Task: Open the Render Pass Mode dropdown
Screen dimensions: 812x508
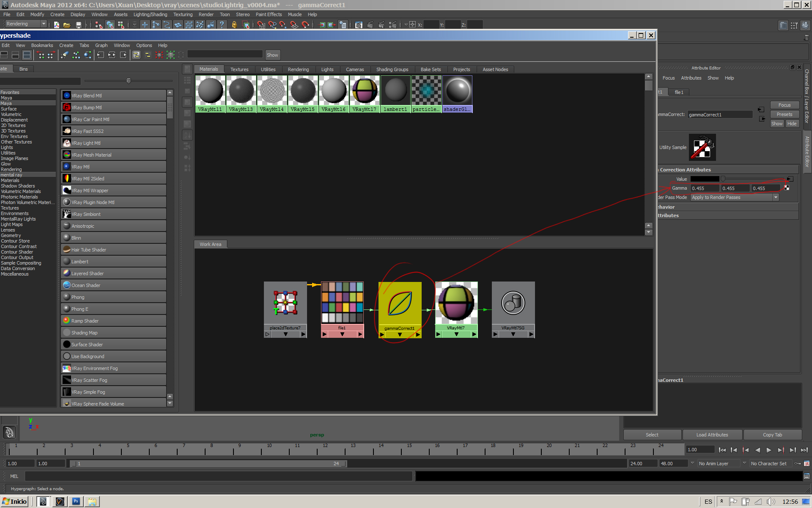Action: [x=735, y=198]
